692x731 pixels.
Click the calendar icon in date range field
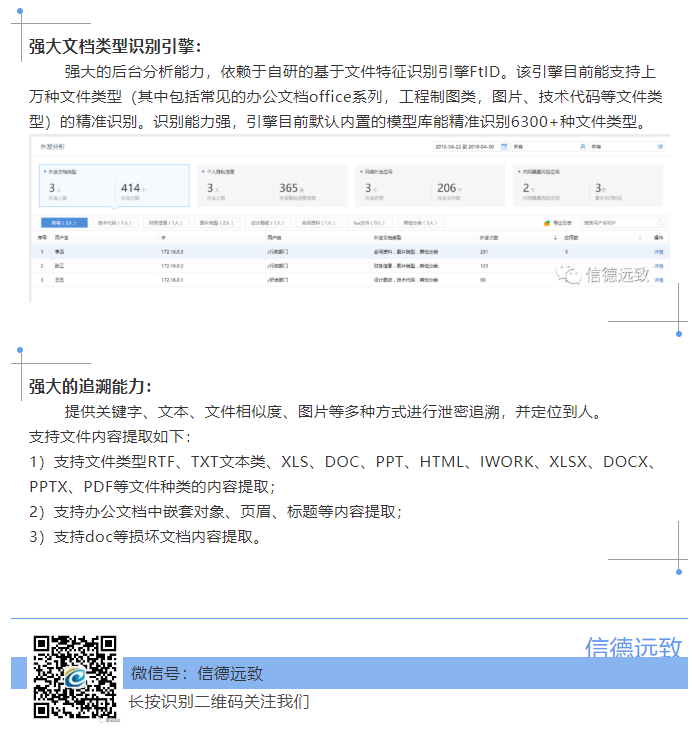click(505, 147)
